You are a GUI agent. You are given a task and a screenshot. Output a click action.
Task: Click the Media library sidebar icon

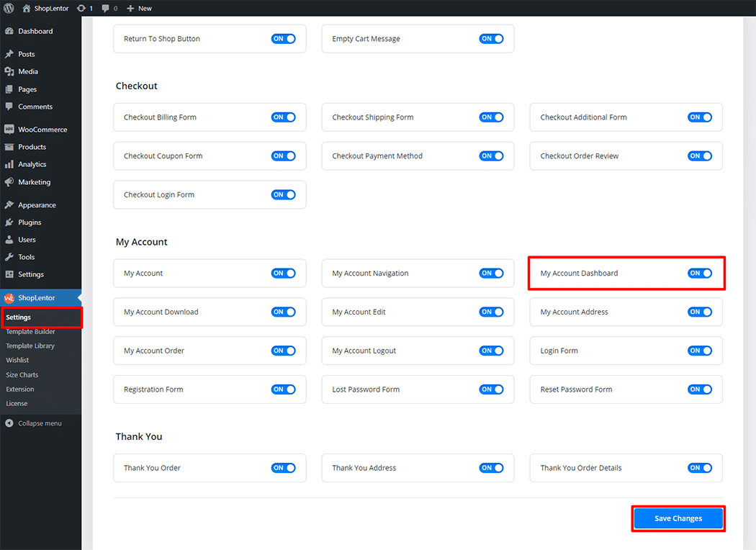[9, 72]
